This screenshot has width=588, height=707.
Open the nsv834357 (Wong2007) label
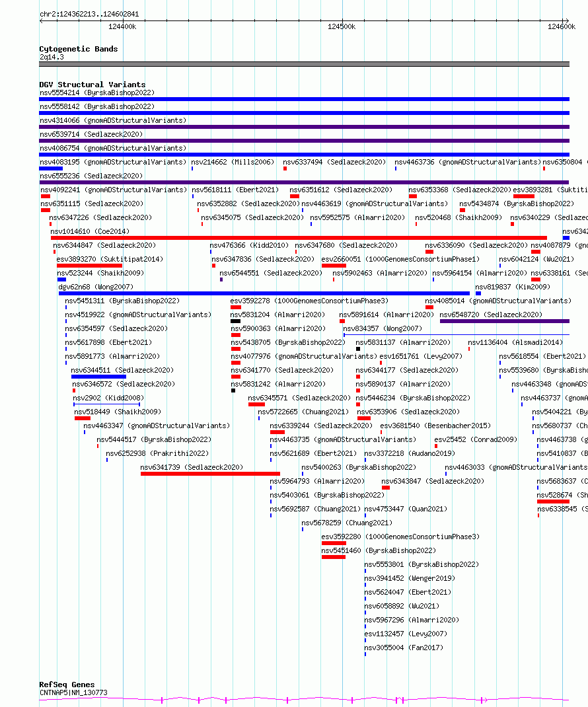pyautogui.click(x=383, y=328)
